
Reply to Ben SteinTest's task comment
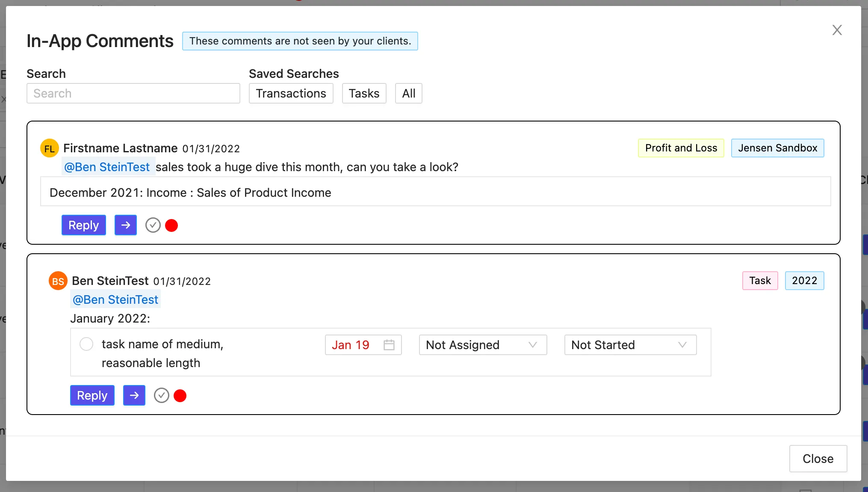click(92, 395)
